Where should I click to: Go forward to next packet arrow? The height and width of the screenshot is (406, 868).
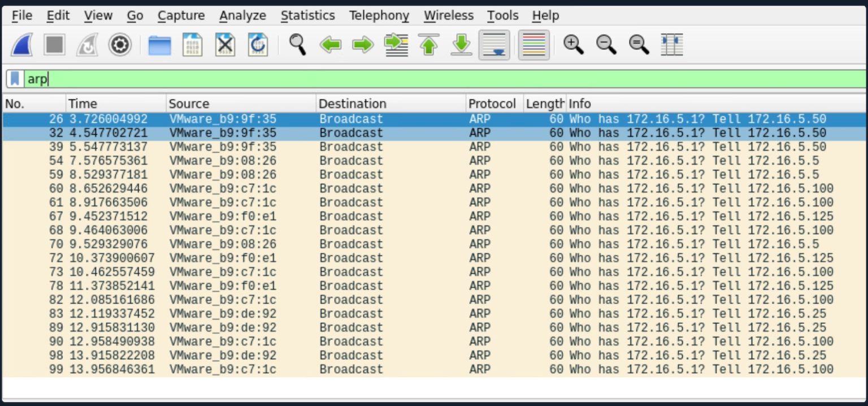(363, 45)
